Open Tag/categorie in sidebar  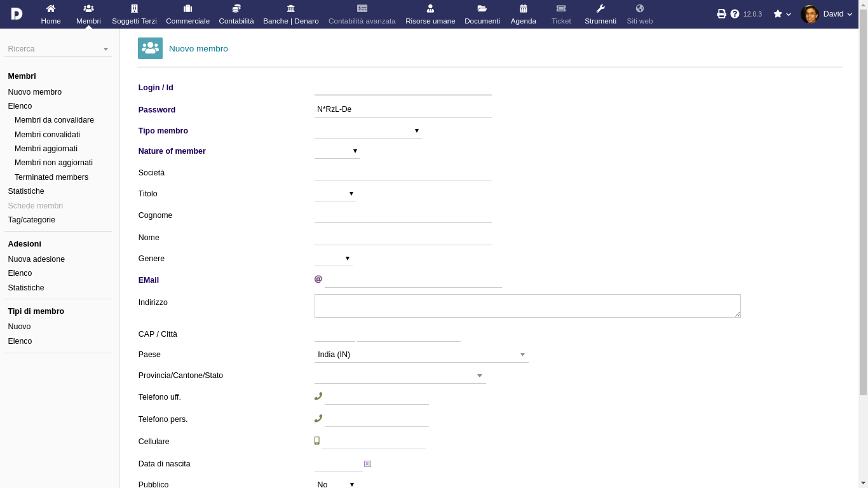pyautogui.click(x=32, y=220)
